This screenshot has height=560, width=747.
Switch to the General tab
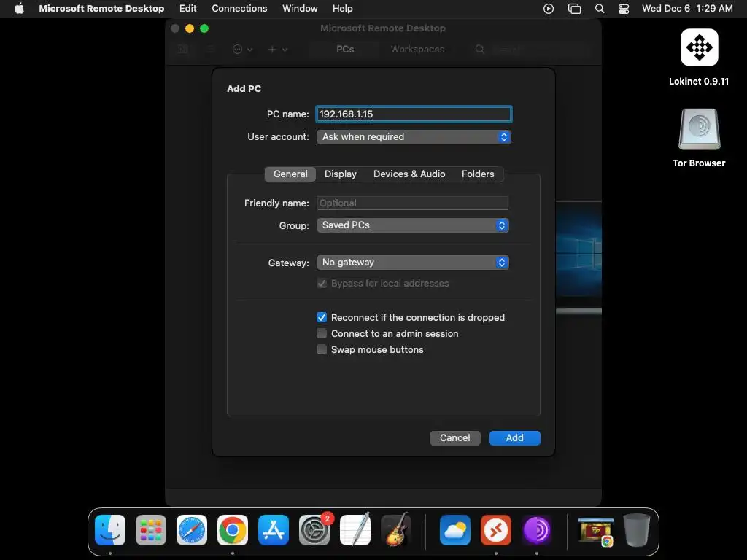pos(290,174)
